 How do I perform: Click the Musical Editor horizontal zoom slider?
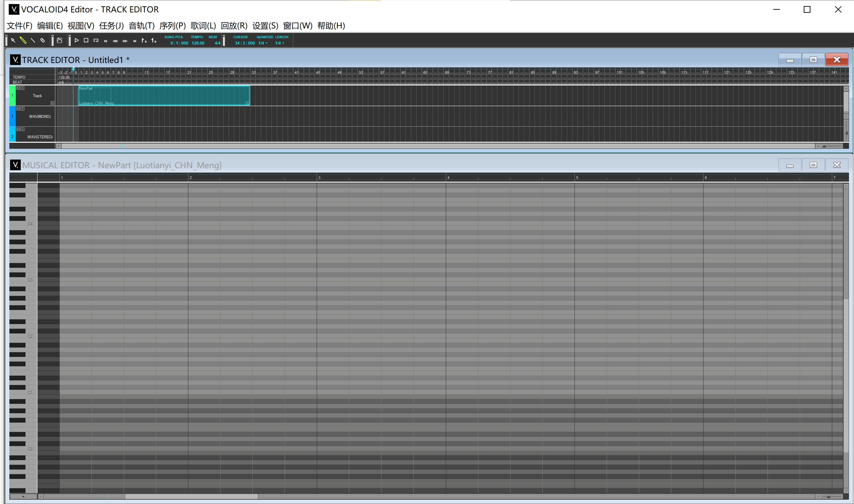tap(832, 497)
